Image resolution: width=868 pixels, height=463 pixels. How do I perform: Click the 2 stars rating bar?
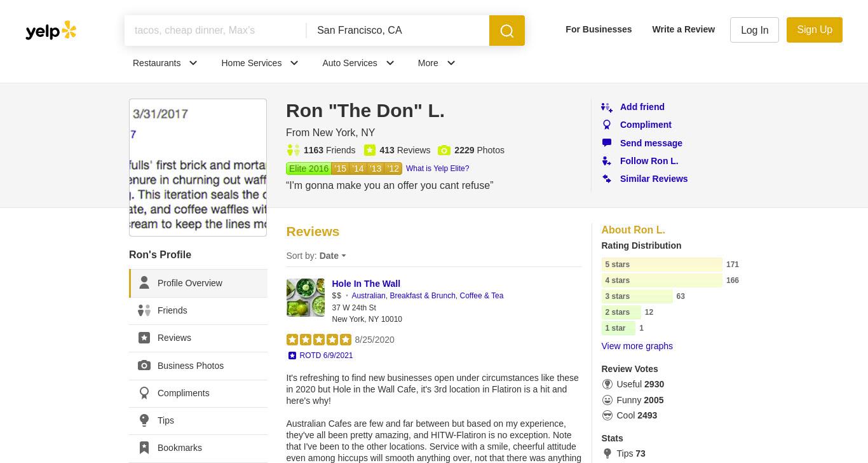(621, 312)
